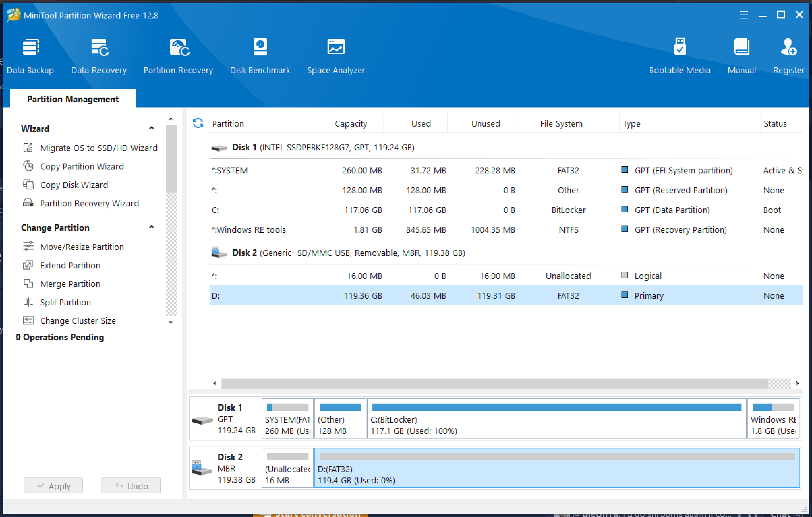Open the hamburger menu in title bar

tap(744, 15)
